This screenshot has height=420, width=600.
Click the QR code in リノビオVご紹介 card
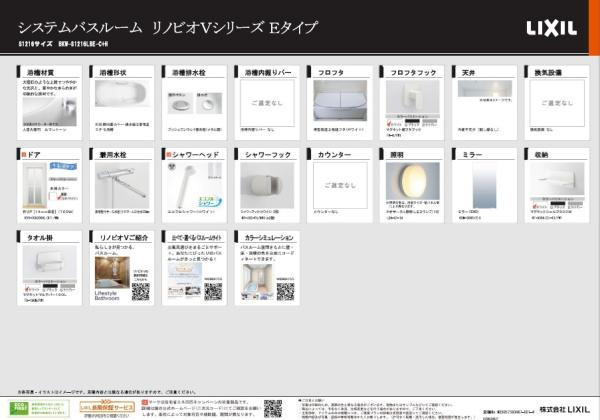click(140, 292)
